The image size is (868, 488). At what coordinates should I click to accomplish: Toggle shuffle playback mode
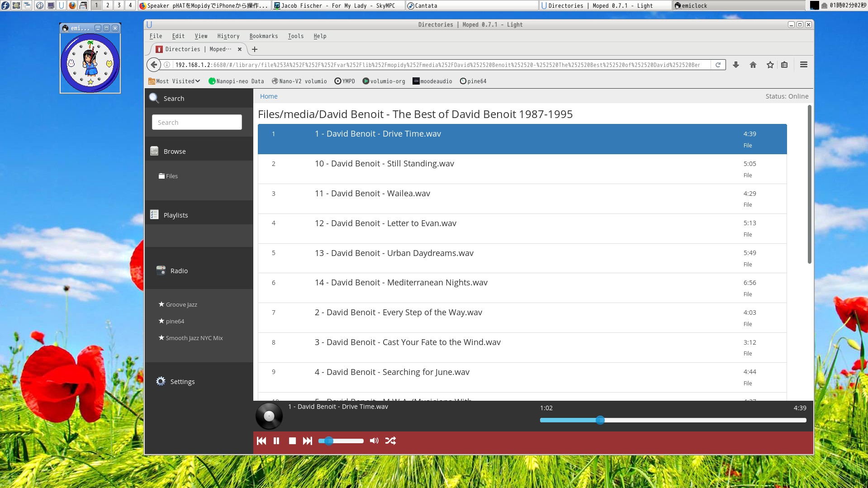click(x=390, y=441)
